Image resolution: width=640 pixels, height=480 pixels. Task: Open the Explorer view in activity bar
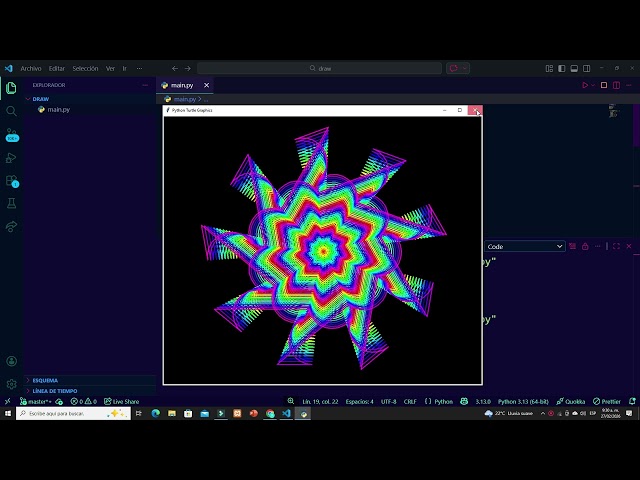[x=12, y=87]
